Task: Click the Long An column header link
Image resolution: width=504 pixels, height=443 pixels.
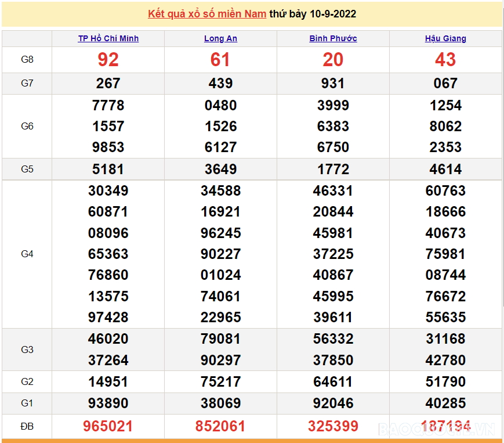Action: [220, 38]
